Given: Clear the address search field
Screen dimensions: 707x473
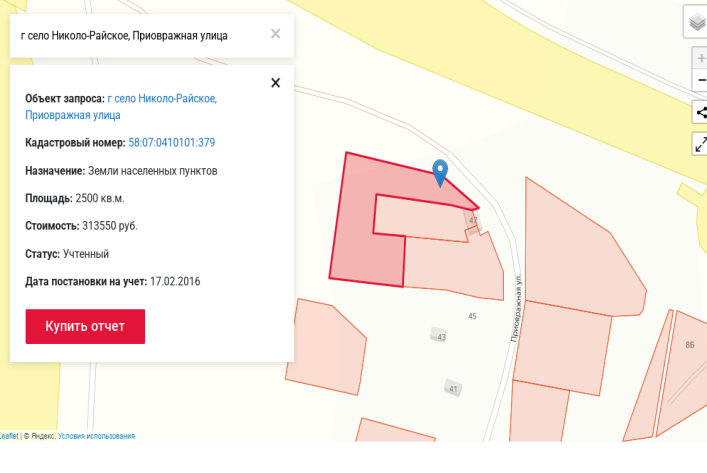Looking at the screenshot, I should tap(275, 34).
